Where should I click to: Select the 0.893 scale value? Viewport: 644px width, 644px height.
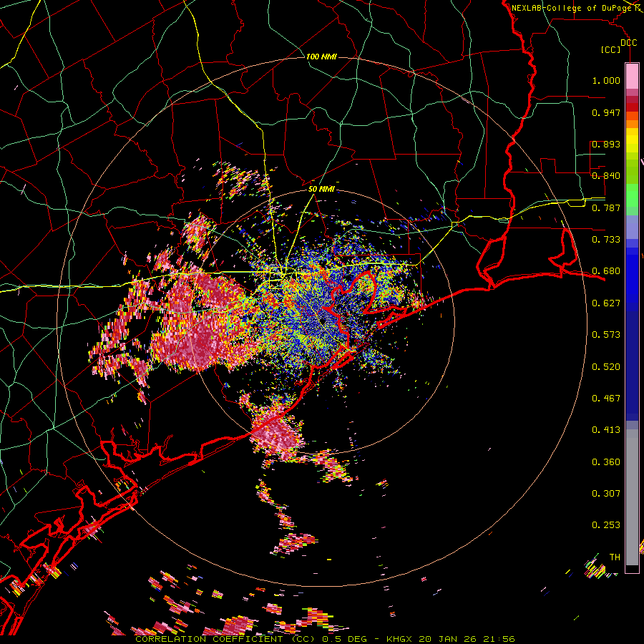pos(606,144)
